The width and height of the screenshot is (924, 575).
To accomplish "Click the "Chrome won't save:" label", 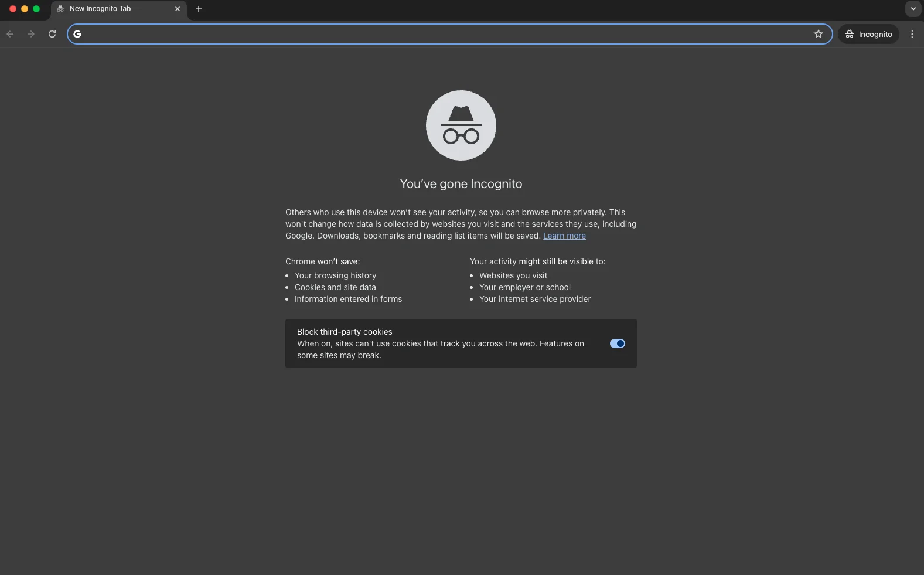I will 322,261.
